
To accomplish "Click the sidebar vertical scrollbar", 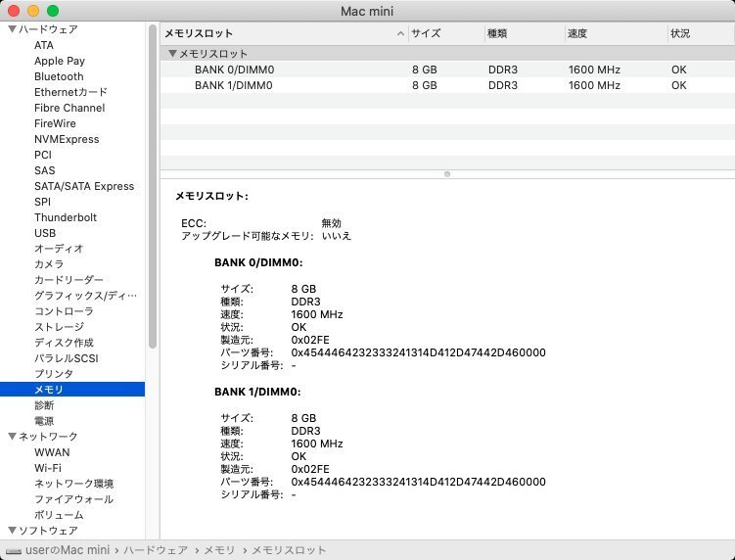I will click(x=153, y=187).
